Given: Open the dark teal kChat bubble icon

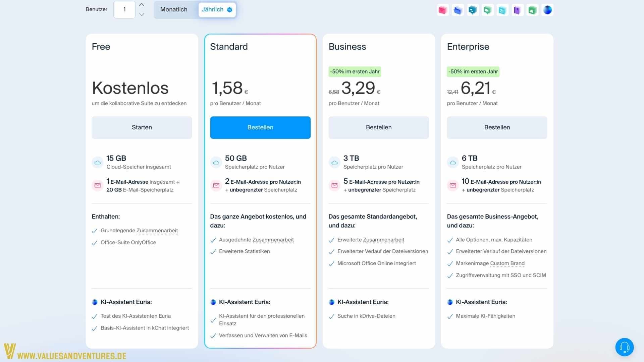Looking at the screenshot, I should 473,10.
